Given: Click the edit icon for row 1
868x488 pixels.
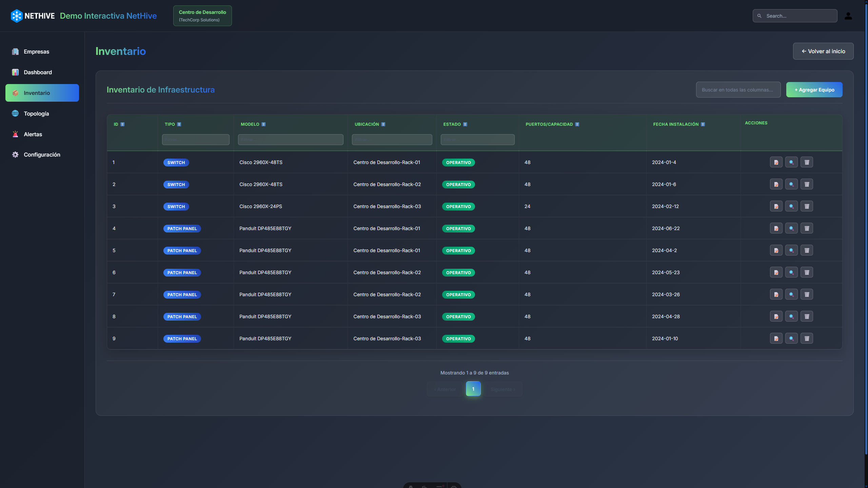Looking at the screenshot, I should tap(776, 162).
